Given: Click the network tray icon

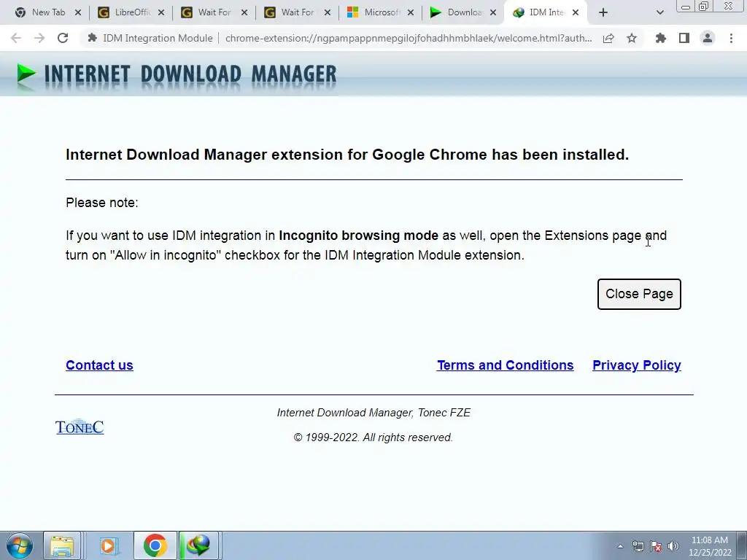Looking at the screenshot, I should pos(638,546).
